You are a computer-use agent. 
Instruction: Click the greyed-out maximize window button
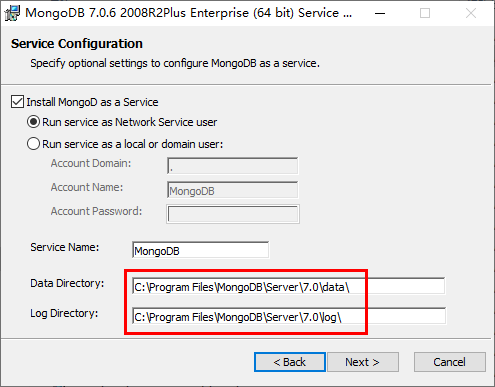coord(425,13)
